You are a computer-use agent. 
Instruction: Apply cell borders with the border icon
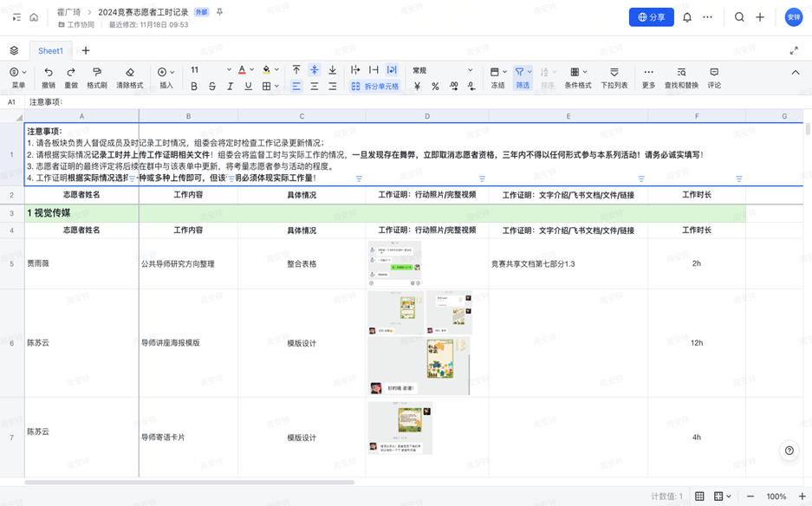click(x=266, y=87)
